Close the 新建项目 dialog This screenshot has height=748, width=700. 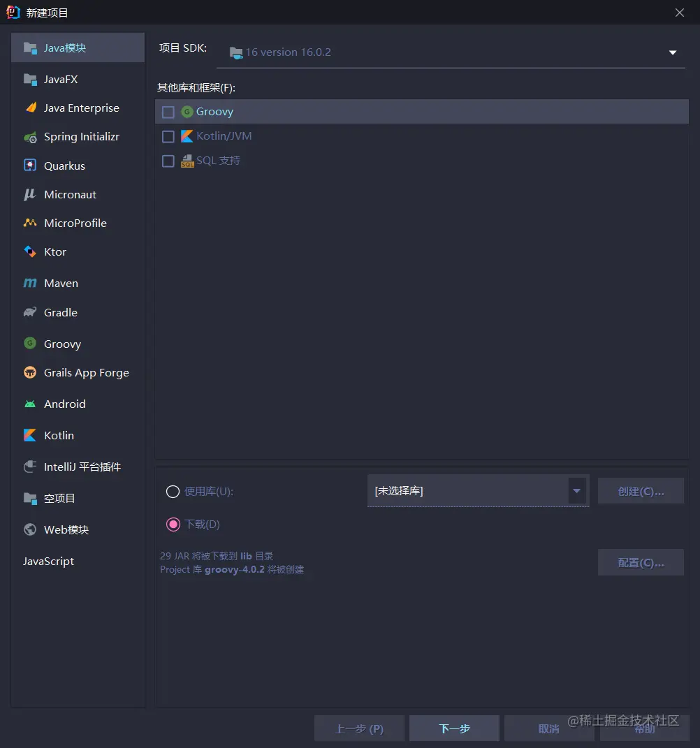[x=680, y=13]
